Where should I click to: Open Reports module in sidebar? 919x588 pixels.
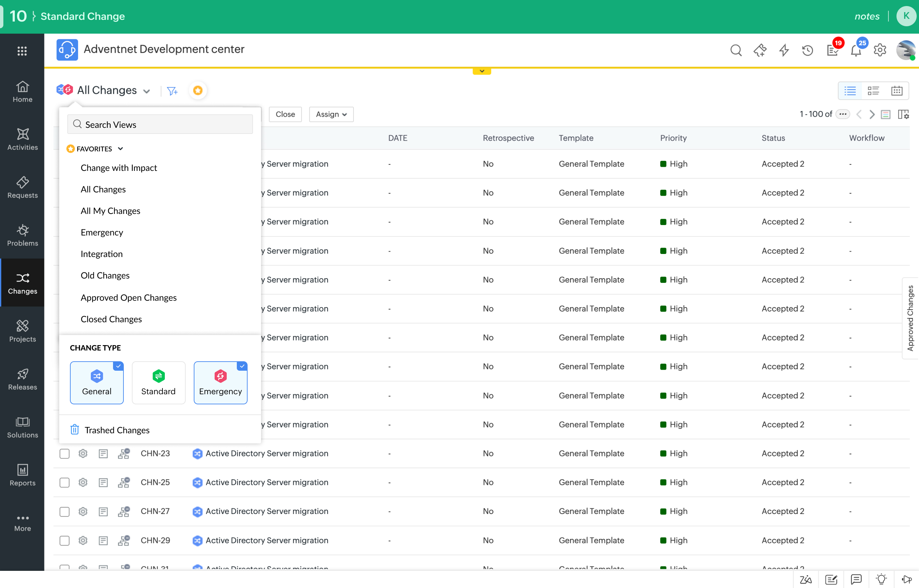(23, 475)
